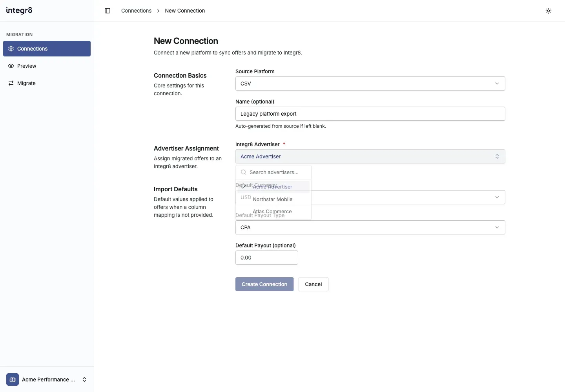Open the Integr8 Advertiser combo box
Viewport: 565px width, 392px height.
(x=370, y=156)
